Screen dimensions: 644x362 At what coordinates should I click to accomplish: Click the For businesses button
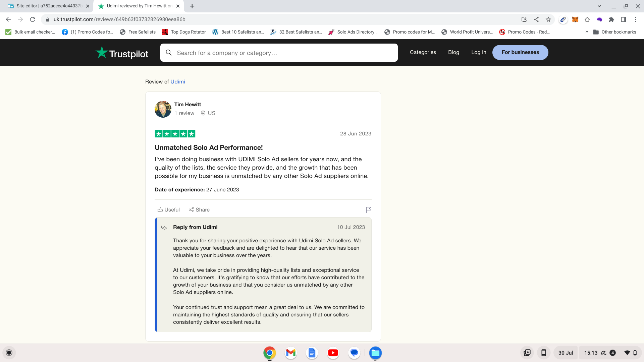(x=520, y=52)
